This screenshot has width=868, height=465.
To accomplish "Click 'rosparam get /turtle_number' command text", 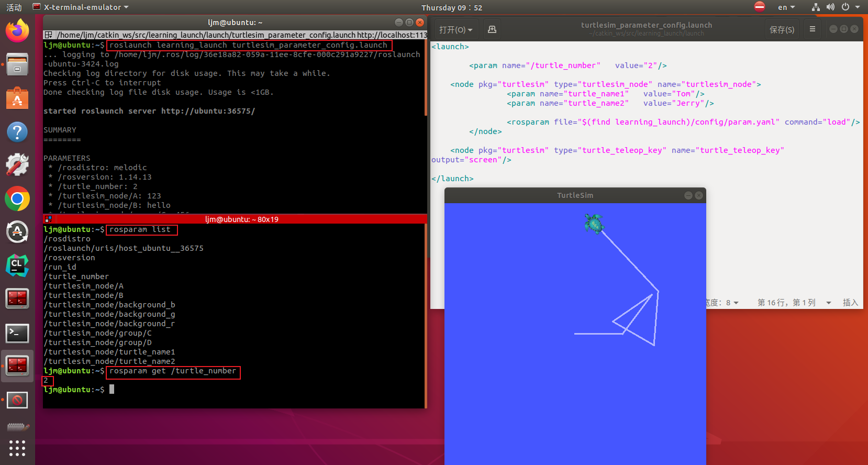I will coord(173,371).
